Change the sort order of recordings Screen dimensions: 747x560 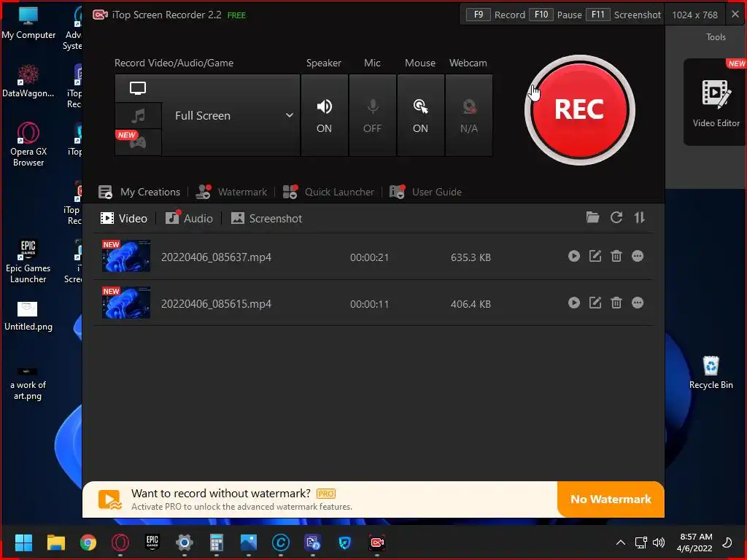(x=639, y=217)
